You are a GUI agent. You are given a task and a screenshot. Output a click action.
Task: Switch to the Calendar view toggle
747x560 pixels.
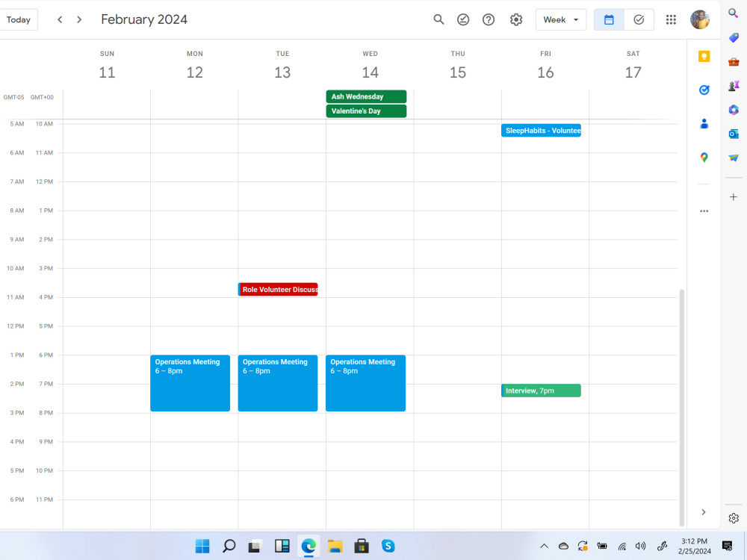pyautogui.click(x=609, y=19)
